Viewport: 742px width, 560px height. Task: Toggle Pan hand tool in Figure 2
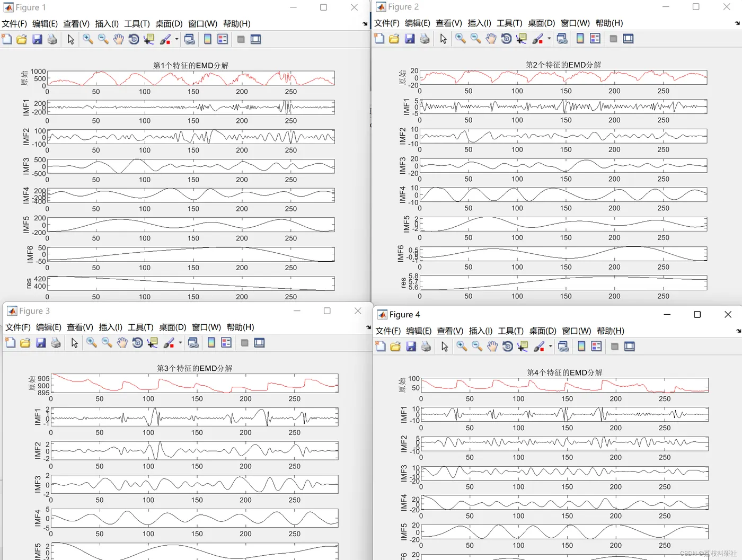pyautogui.click(x=491, y=39)
